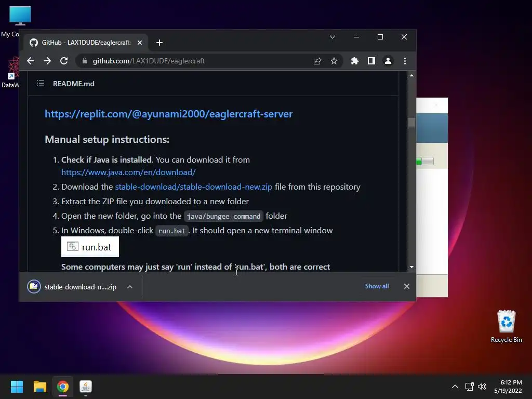Open Chrome side panel

point(371,61)
